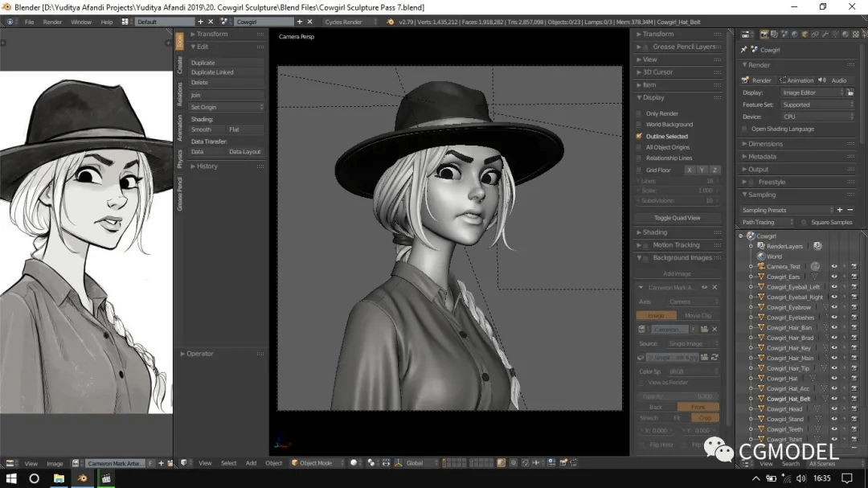Click the pivot point icon in viewport header

pyautogui.click(x=371, y=462)
